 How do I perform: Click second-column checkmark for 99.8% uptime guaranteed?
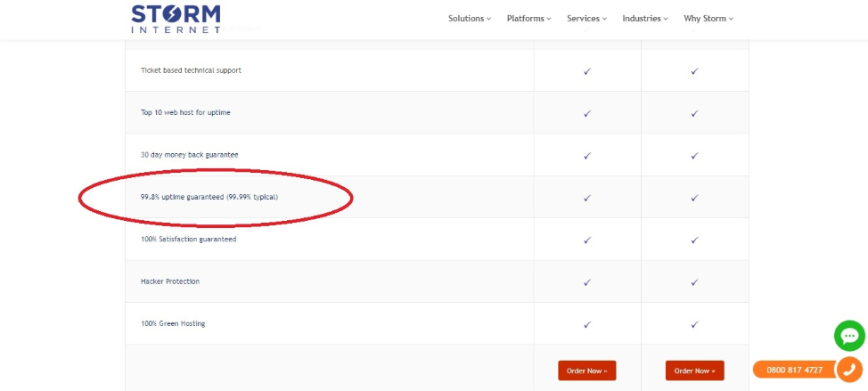tap(694, 198)
